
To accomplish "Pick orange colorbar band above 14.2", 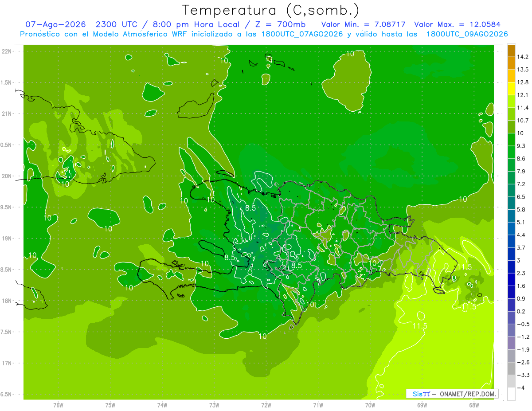I will (511, 51).
